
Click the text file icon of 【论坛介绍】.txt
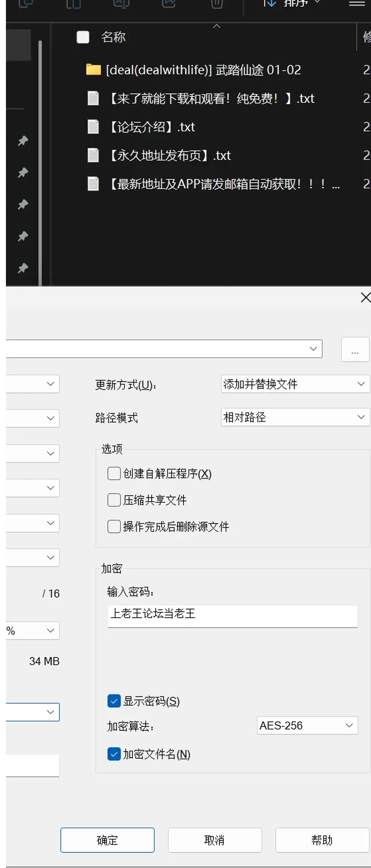point(93,127)
